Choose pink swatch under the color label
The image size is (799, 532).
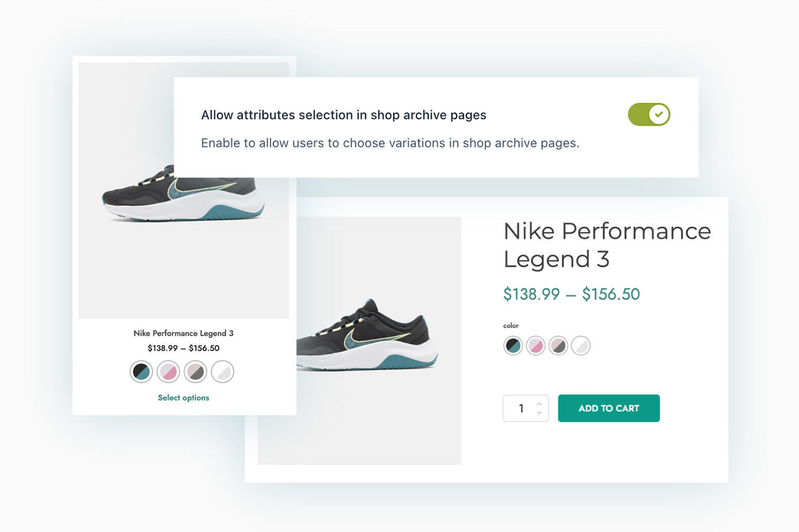(x=536, y=346)
